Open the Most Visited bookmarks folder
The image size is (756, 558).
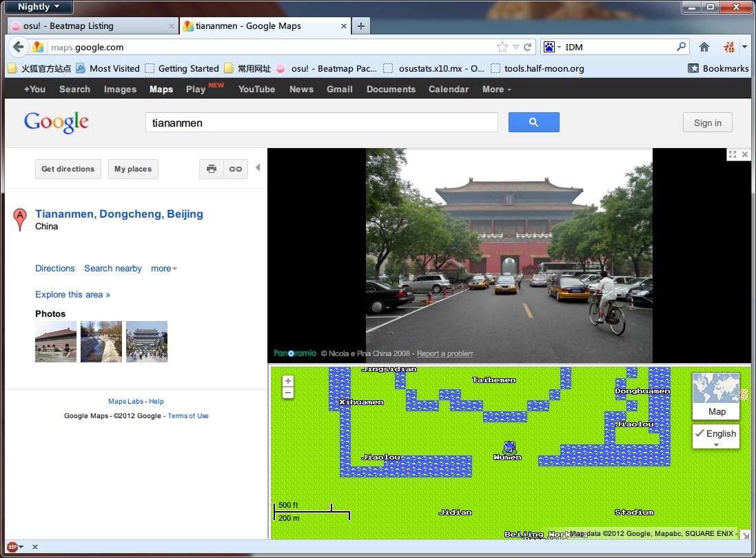coord(108,68)
